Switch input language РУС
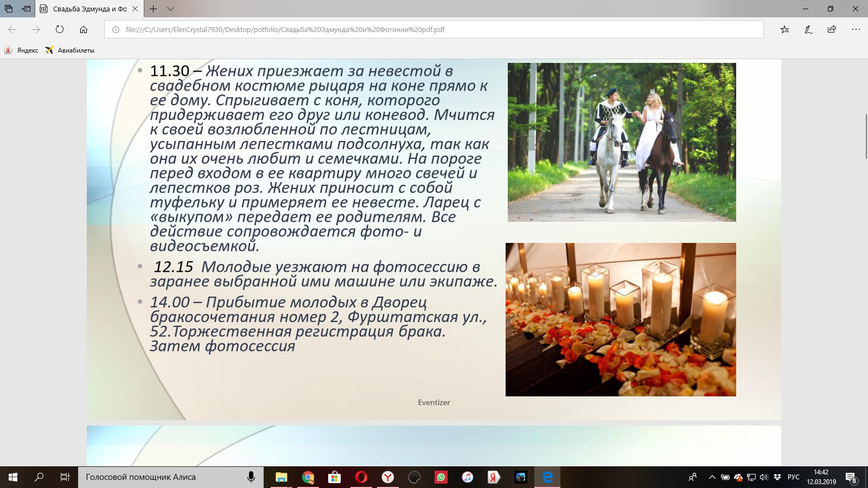The height and width of the screenshot is (488, 868). pyautogui.click(x=793, y=477)
